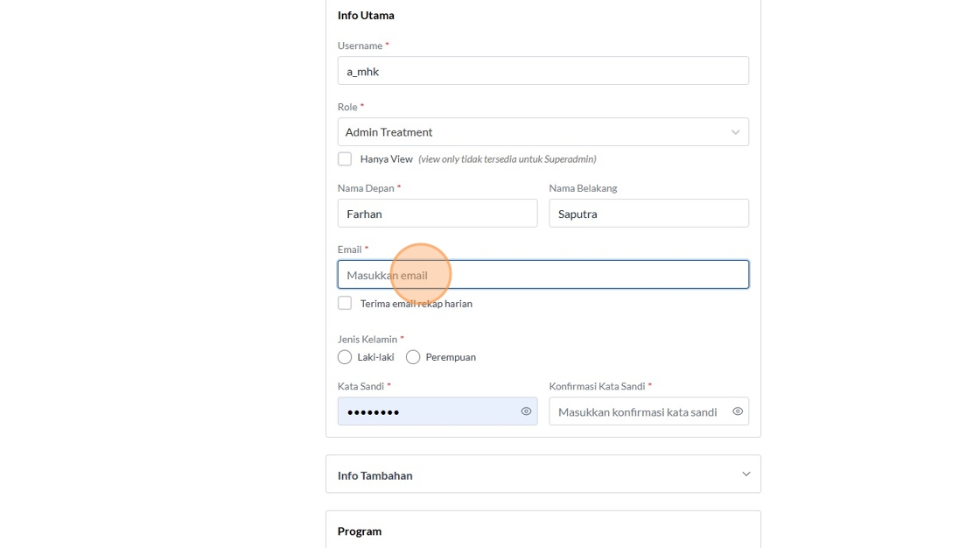This screenshot has height=548, width=980.
Task: Choose the Perempuan radio button
Action: (413, 357)
